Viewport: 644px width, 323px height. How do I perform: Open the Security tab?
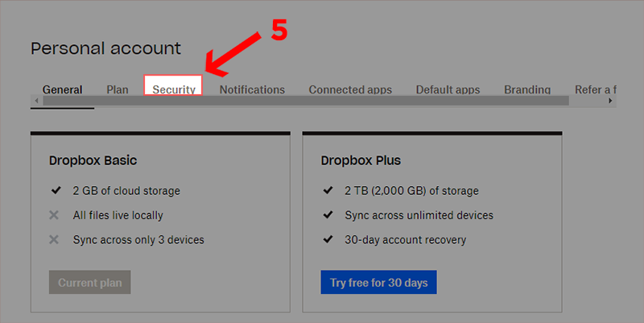tap(174, 89)
